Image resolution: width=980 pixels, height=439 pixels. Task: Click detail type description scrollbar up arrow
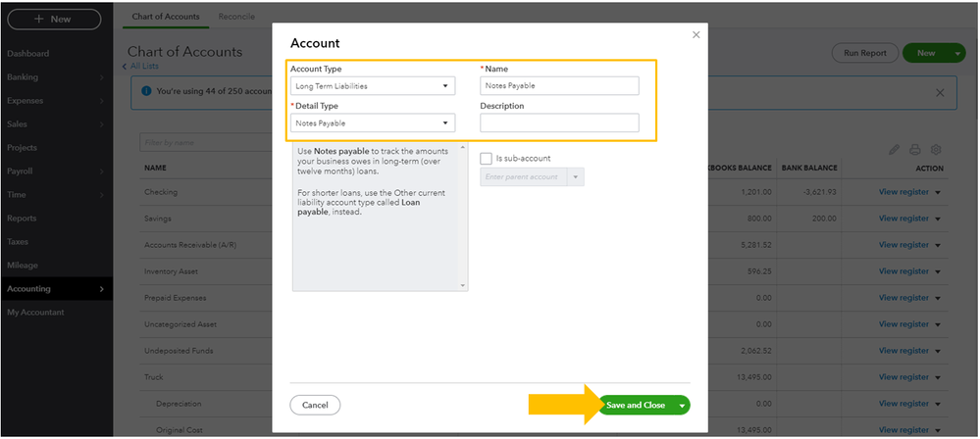[463, 147]
